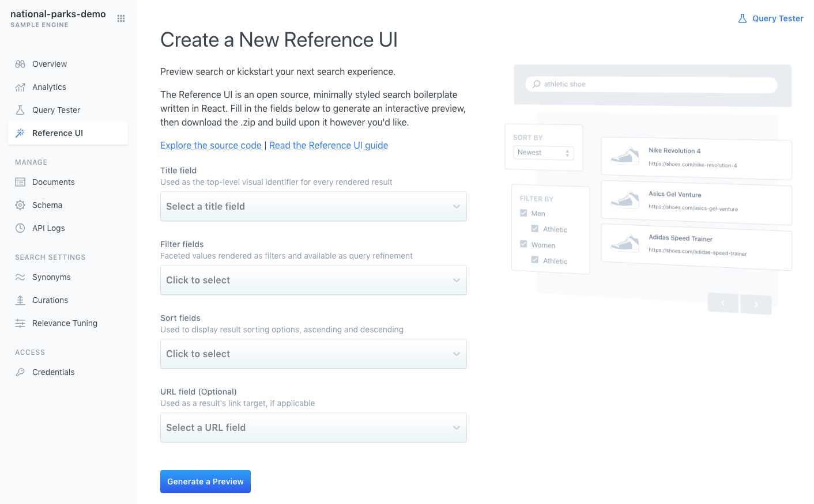Select the Query Tester sidebar icon

[20, 109]
